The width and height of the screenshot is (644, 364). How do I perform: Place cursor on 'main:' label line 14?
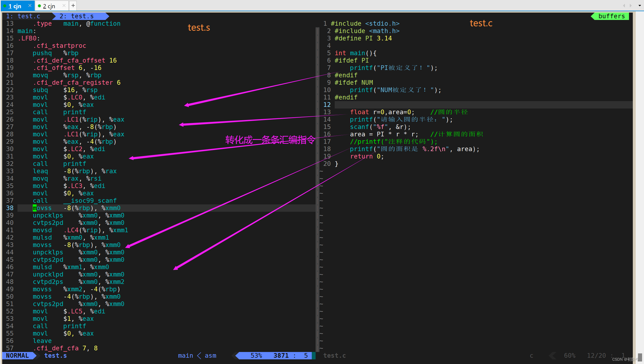pos(27,31)
